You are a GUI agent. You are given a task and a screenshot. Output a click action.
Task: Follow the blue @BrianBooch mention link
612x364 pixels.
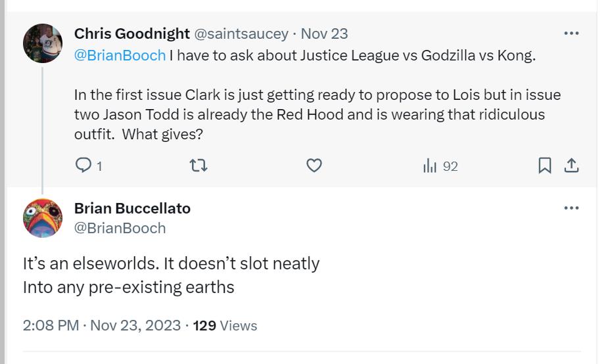[x=120, y=55]
